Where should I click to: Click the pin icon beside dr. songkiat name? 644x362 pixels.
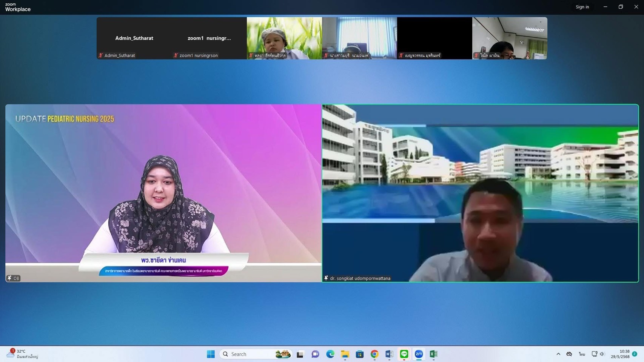pos(326,278)
